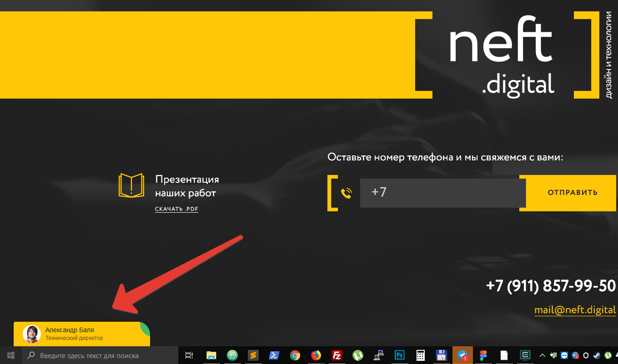Click the open book presentation icon
The height and width of the screenshot is (364, 618).
(x=131, y=185)
